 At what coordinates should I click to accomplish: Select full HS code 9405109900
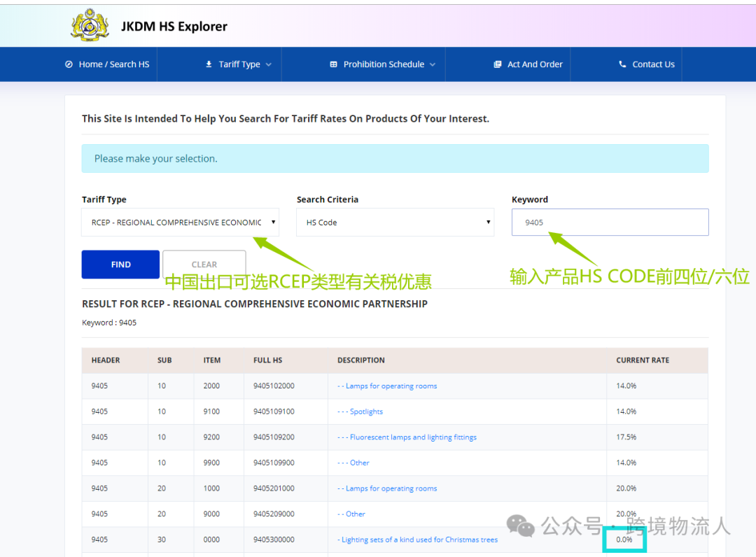274,463
